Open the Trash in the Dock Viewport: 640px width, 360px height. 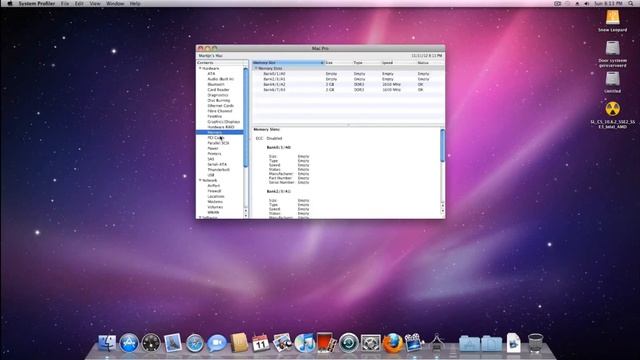pyautogui.click(x=536, y=343)
